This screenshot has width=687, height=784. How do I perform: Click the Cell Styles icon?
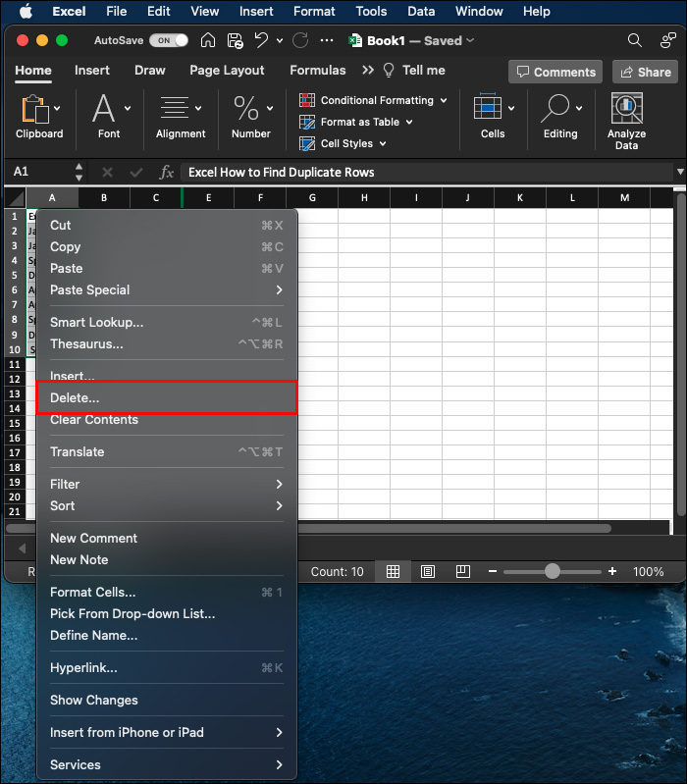pos(307,143)
